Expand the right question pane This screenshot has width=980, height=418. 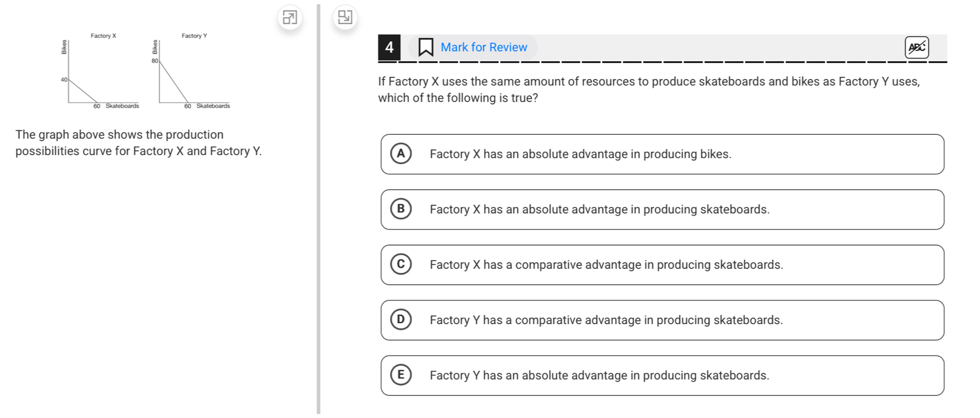345,17
